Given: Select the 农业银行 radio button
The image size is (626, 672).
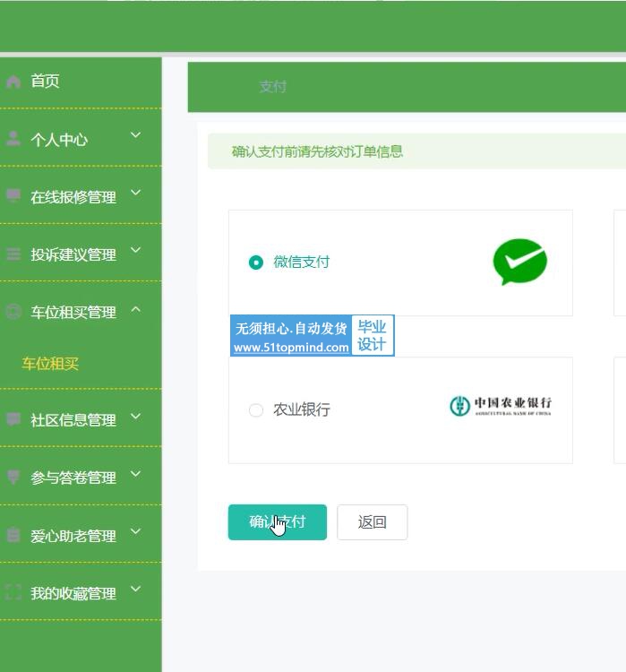Looking at the screenshot, I should click(x=256, y=410).
